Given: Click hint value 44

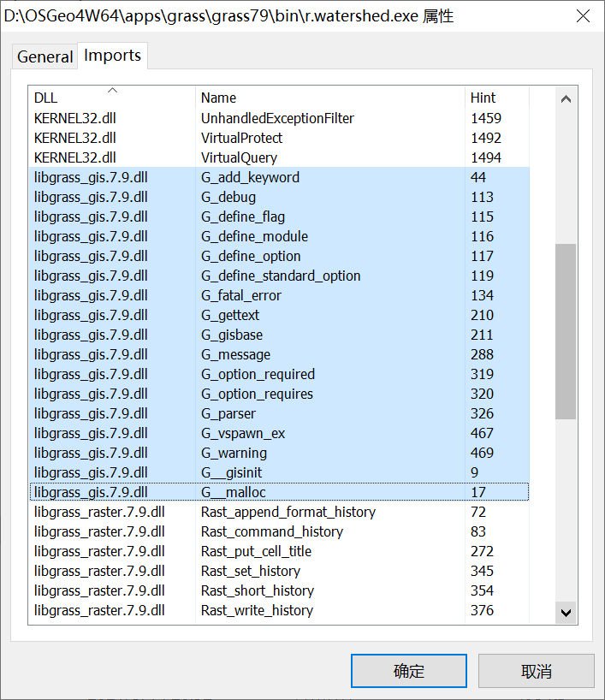Looking at the screenshot, I should [x=477, y=177].
